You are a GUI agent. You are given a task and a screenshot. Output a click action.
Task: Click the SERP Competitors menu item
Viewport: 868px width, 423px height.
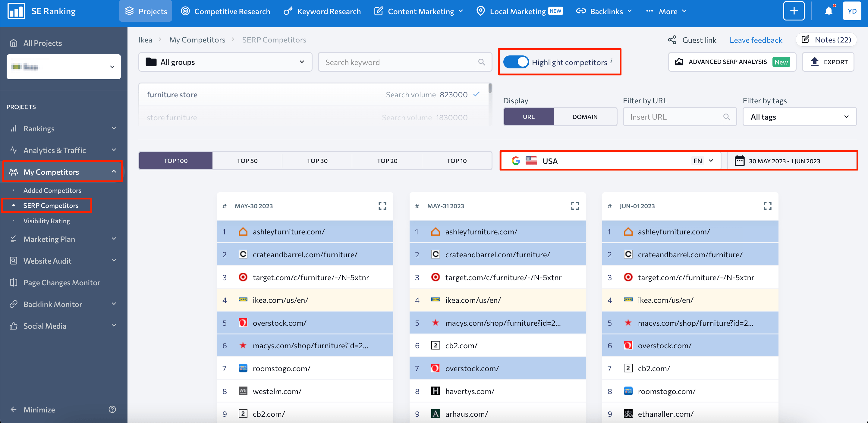51,205
